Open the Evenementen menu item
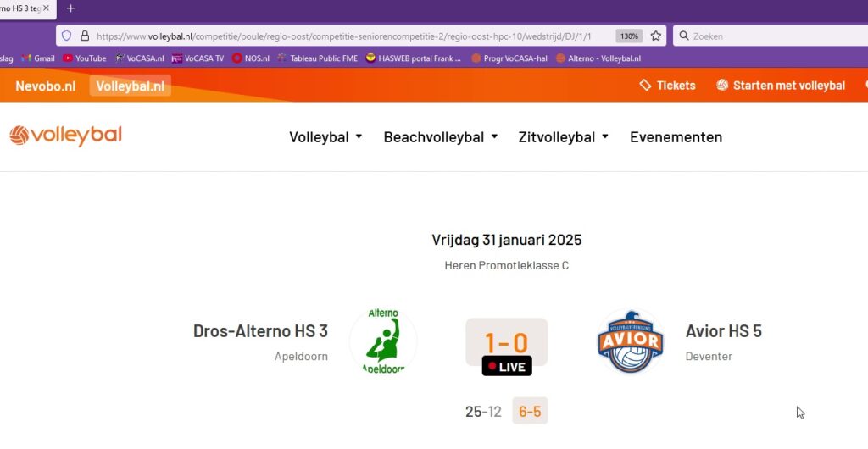 [676, 137]
